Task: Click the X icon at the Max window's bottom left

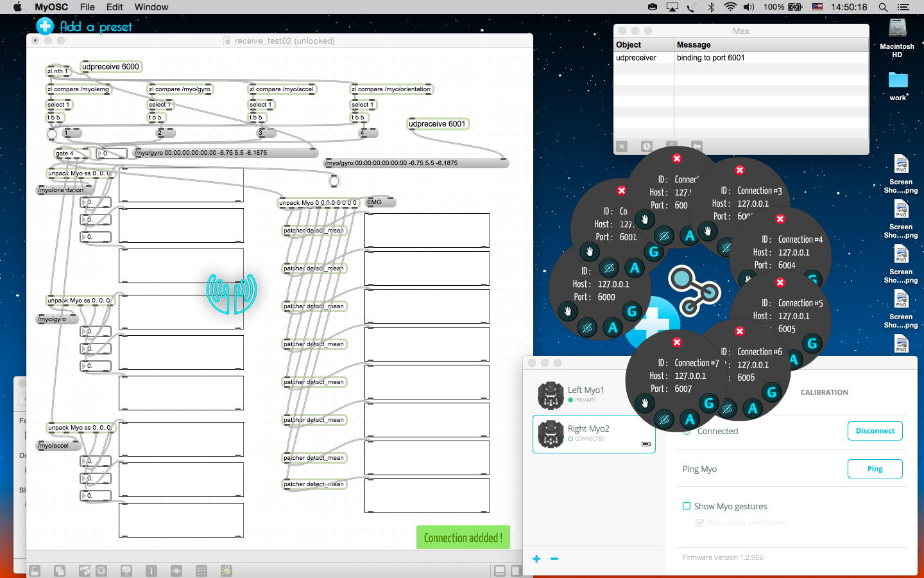Action: (x=621, y=146)
